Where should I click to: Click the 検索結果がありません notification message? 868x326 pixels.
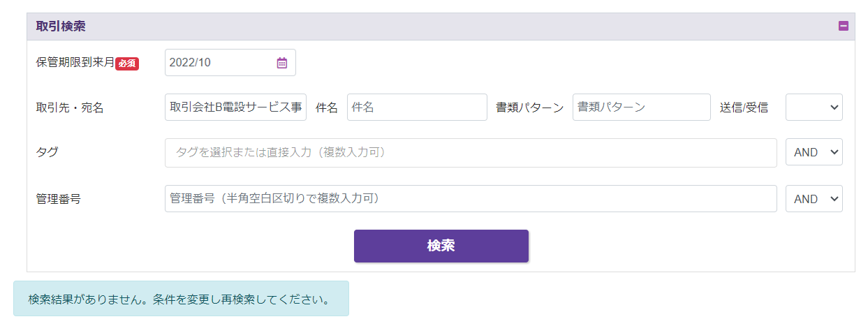click(180, 299)
